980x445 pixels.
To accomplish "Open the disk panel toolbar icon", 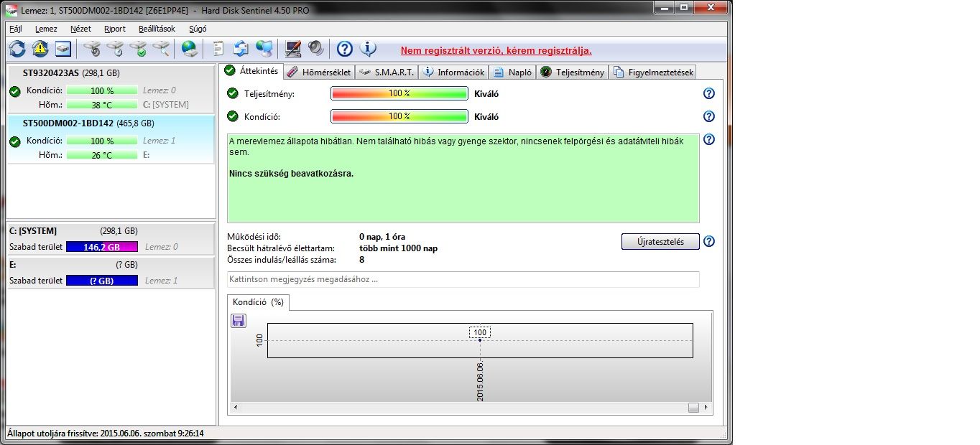I will [x=64, y=49].
